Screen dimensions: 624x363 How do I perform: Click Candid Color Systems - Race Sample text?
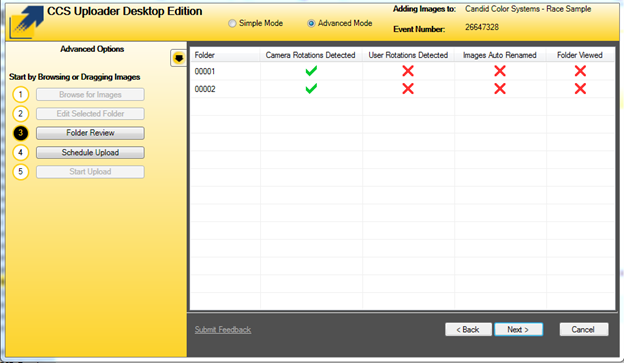pyautogui.click(x=528, y=9)
